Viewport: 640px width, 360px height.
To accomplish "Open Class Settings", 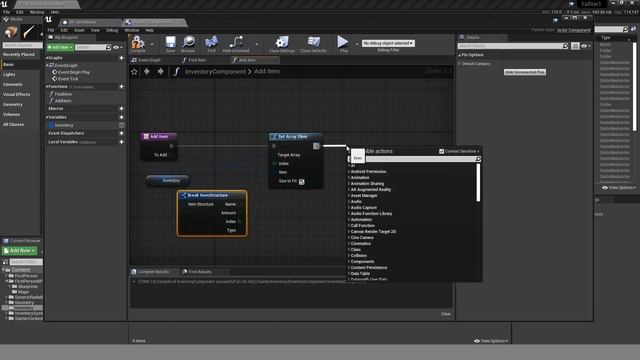I will (x=282, y=42).
